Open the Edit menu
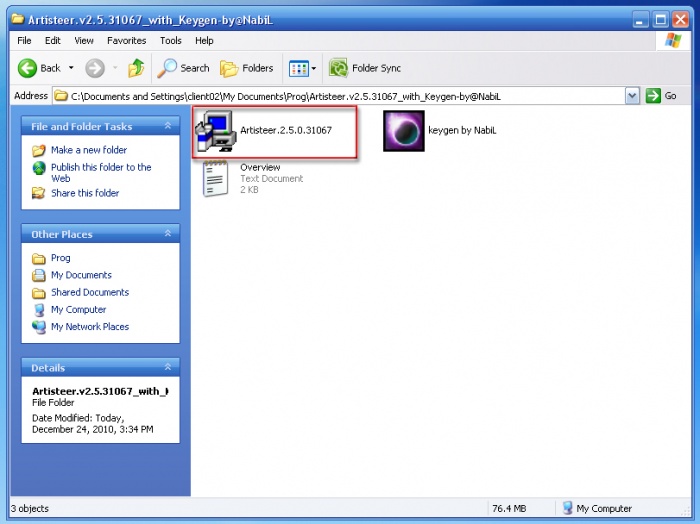 click(53, 41)
